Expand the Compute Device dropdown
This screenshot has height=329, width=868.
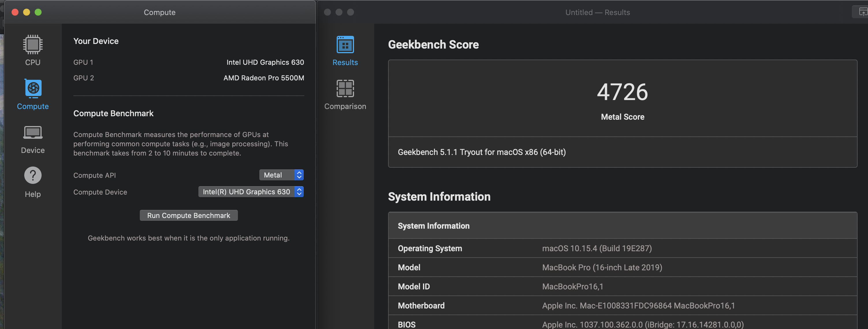point(251,192)
